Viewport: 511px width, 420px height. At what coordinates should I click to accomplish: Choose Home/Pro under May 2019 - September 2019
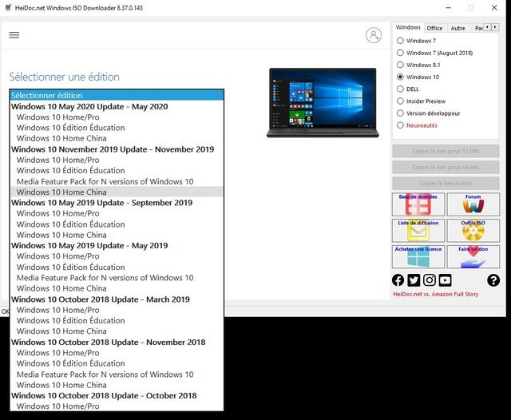point(117,213)
